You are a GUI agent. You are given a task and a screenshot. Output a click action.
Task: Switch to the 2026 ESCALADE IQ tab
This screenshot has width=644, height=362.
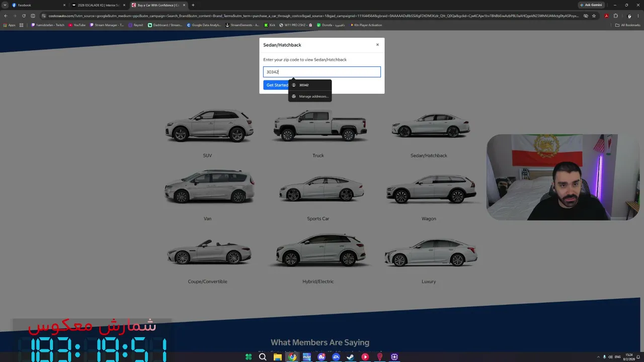coord(98,5)
